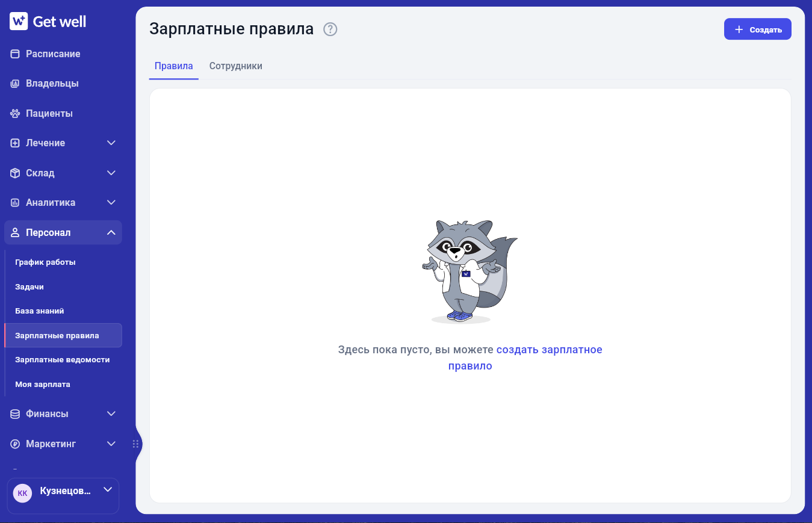Expand the Склад menu chevron
This screenshot has width=812, height=523.
[x=111, y=173]
